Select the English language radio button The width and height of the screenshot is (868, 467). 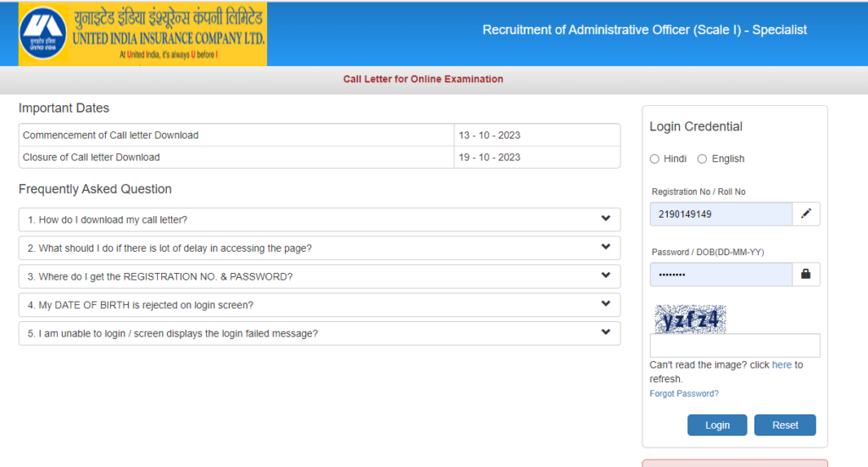tap(702, 158)
